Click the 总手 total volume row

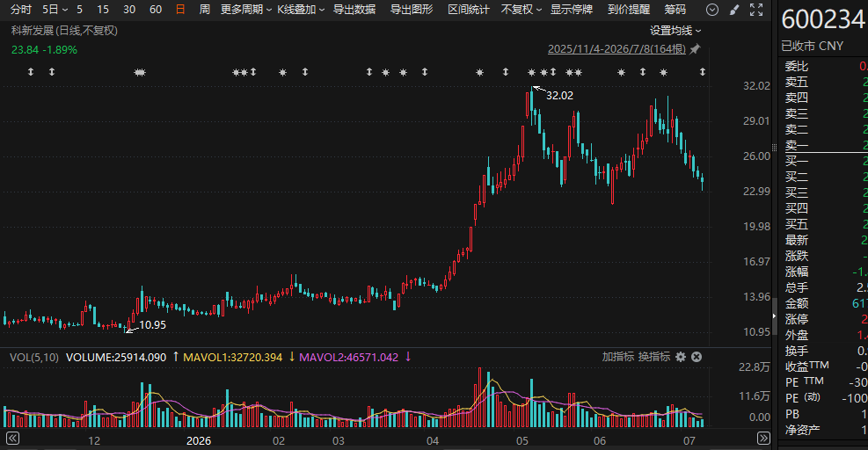coord(824,287)
